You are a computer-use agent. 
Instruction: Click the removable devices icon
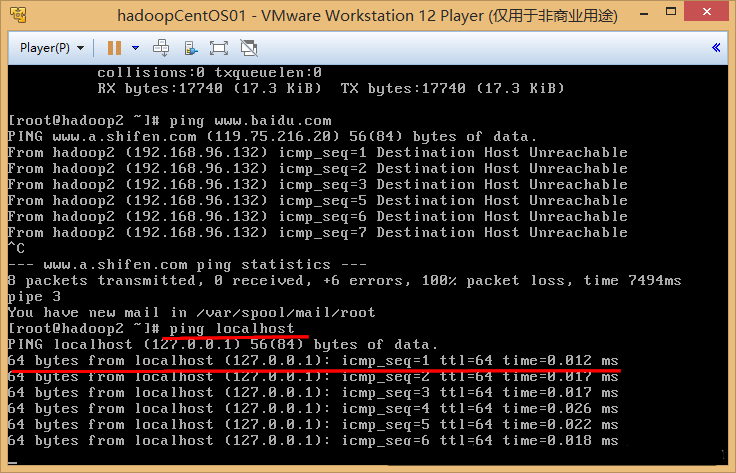coord(191,48)
